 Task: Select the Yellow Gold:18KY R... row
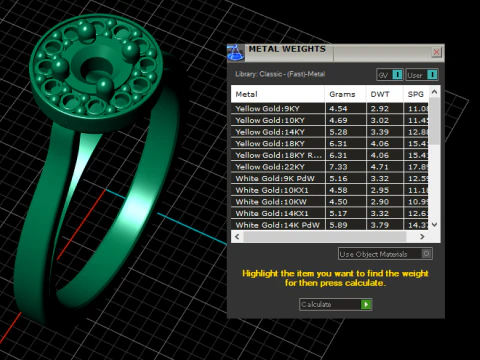click(330, 155)
